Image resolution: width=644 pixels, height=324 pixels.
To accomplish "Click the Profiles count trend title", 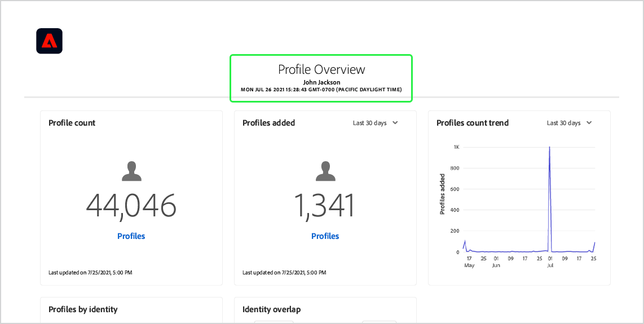I will point(473,123).
